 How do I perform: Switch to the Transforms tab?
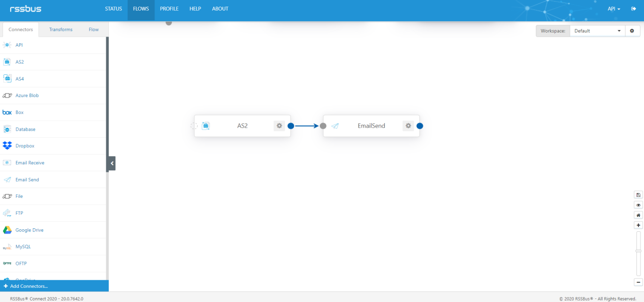tap(61, 29)
